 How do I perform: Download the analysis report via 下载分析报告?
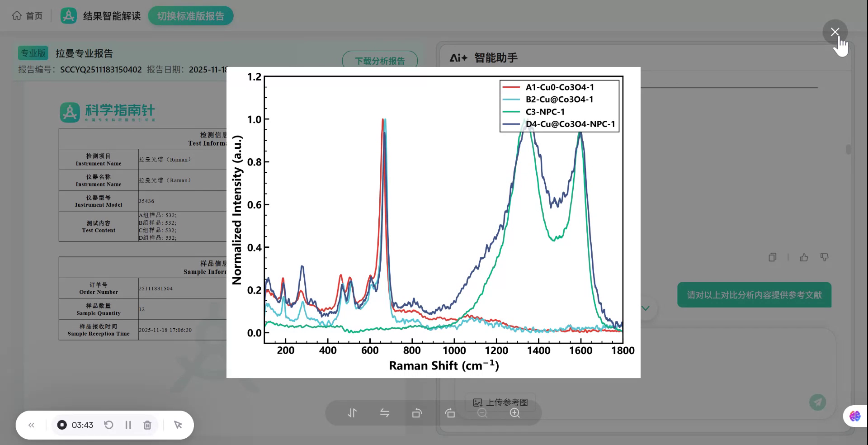pos(380,60)
